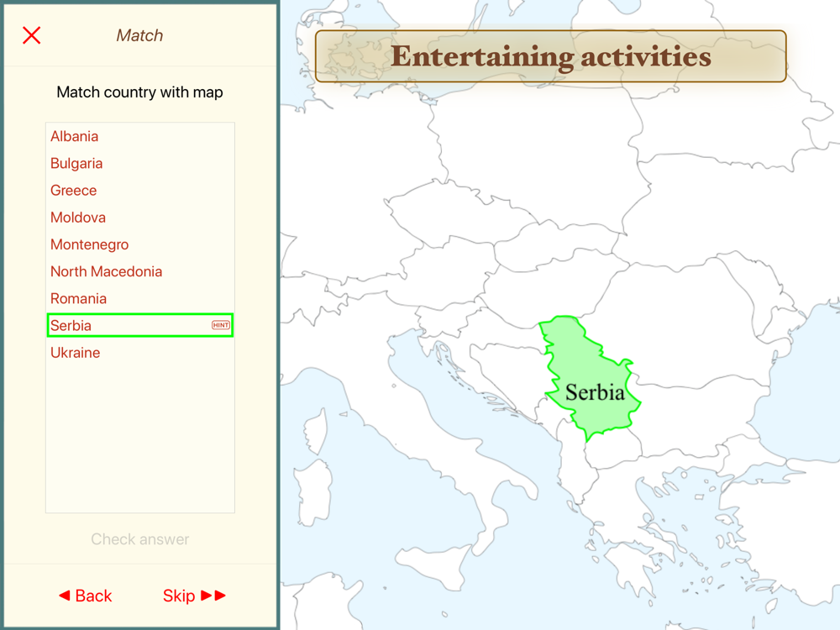The height and width of the screenshot is (630, 840).
Task: Click the Check answer button
Action: tap(139, 539)
